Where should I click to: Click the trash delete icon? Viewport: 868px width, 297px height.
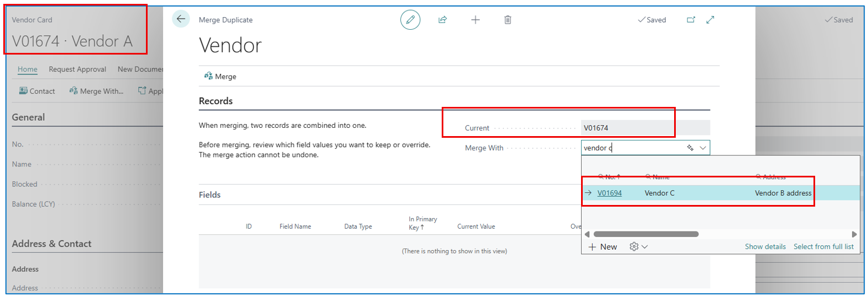click(508, 20)
